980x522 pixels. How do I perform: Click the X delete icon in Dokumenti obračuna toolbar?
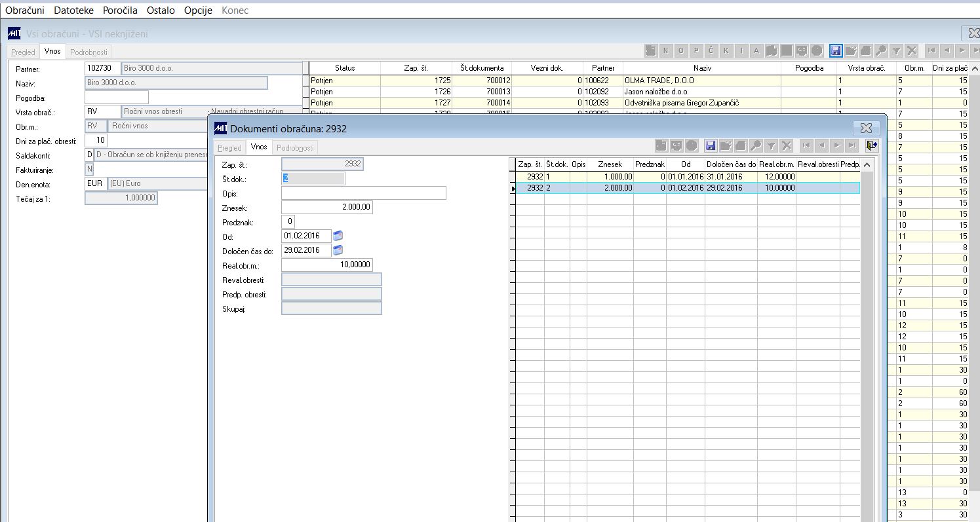[x=786, y=145]
